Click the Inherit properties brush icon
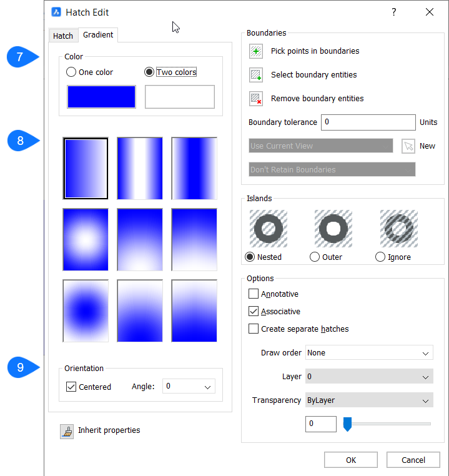This screenshot has height=476, width=449. 67,431
